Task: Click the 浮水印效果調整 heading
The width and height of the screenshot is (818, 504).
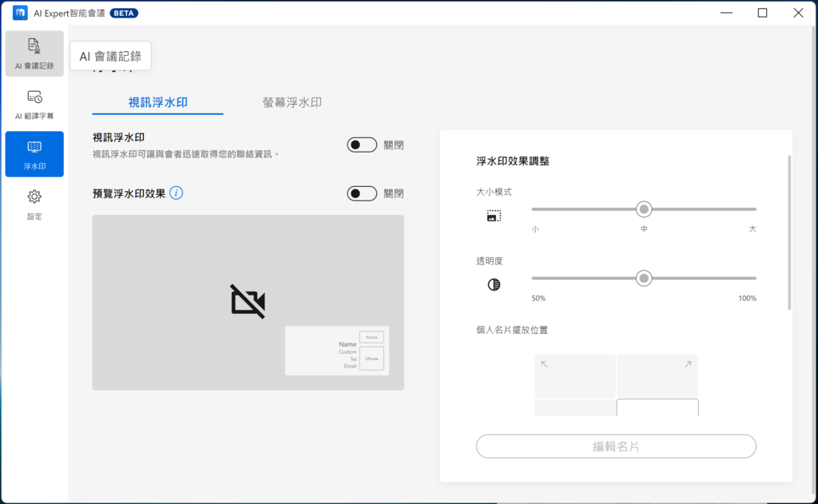Action: click(x=513, y=161)
